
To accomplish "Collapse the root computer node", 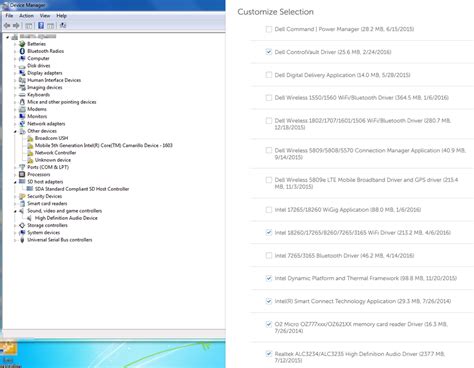I will pyautogui.click(x=7, y=37).
